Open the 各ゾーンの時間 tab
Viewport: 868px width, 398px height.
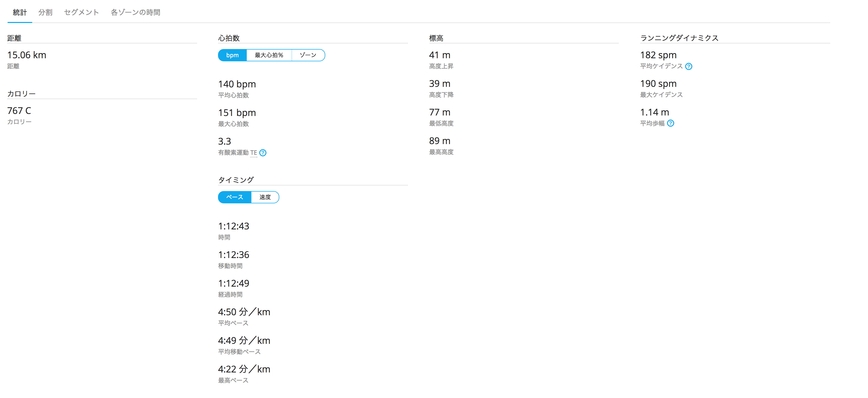136,13
